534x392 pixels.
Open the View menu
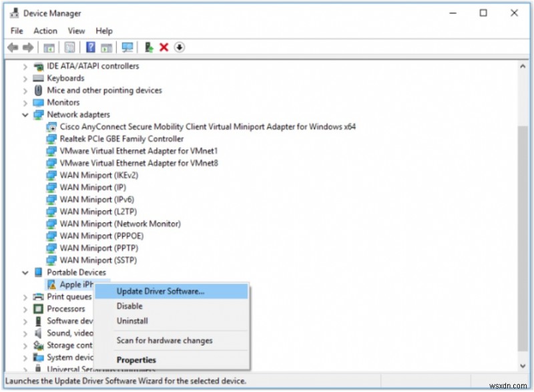[76, 31]
